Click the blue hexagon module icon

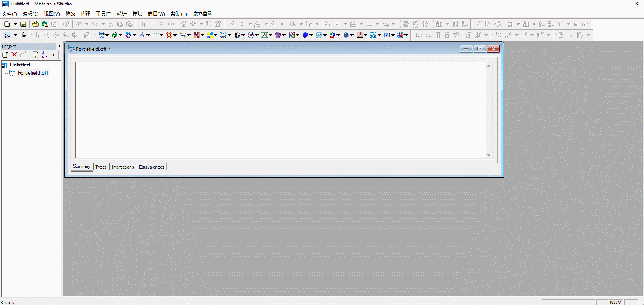[305, 35]
